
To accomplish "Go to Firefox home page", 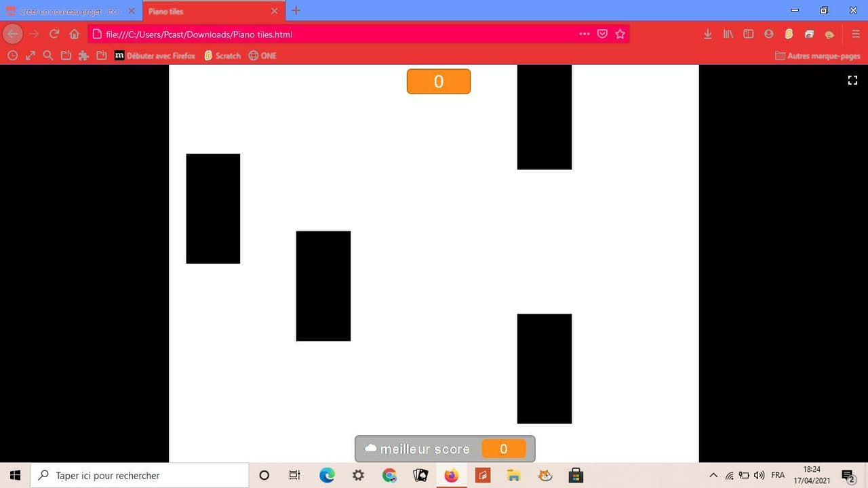I will pos(75,34).
